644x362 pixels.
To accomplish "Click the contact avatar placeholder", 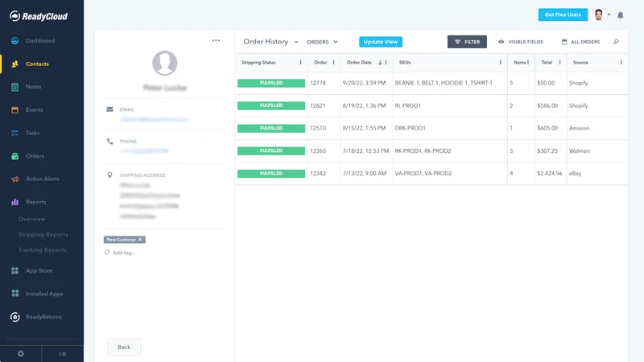I will [165, 63].
